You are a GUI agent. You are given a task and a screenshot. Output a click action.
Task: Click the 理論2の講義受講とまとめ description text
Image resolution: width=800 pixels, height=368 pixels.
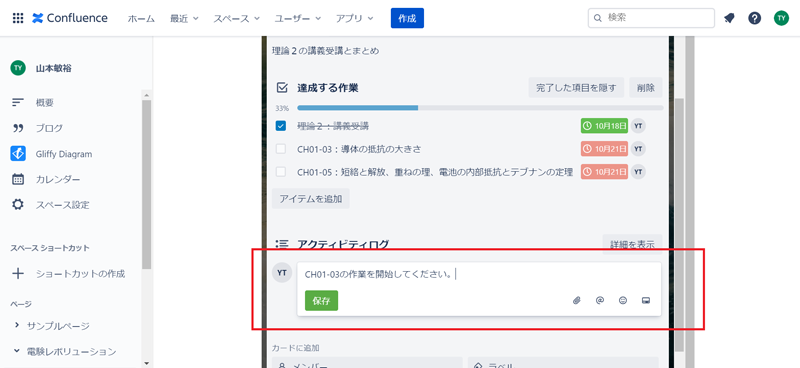[x=326, y=51]
